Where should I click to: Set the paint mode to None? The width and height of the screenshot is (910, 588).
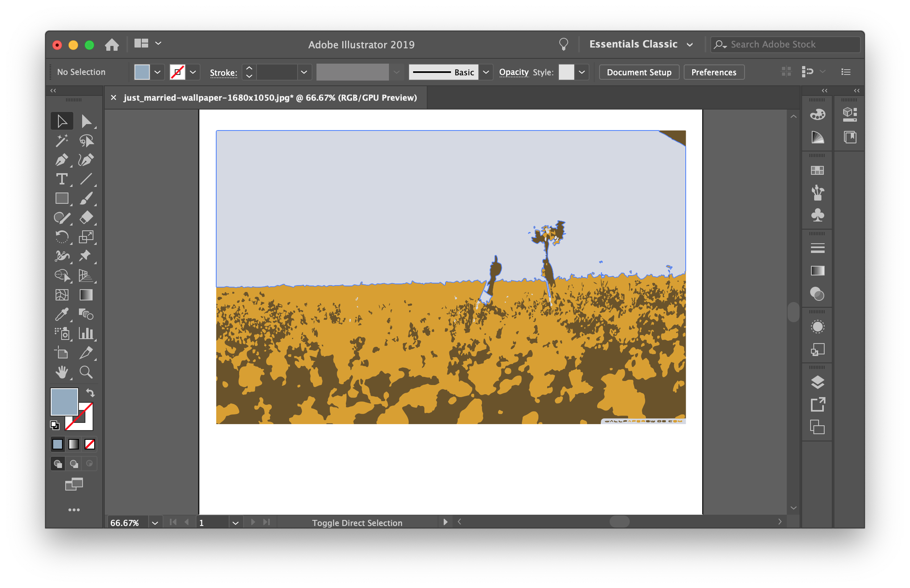click(x=90, y=444)
